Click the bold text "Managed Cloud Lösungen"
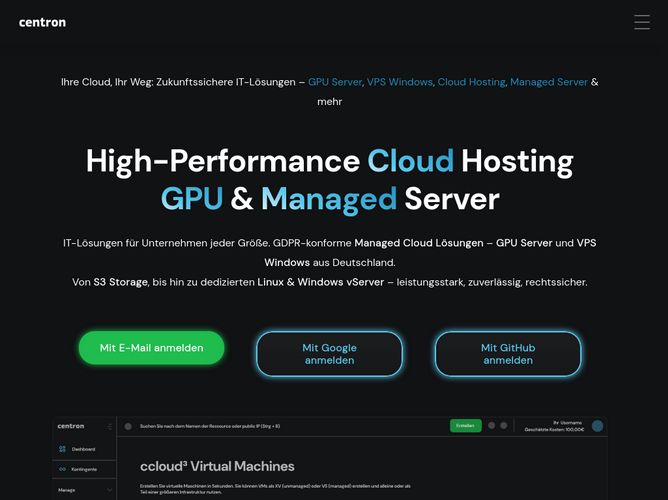 pos(419,243)
